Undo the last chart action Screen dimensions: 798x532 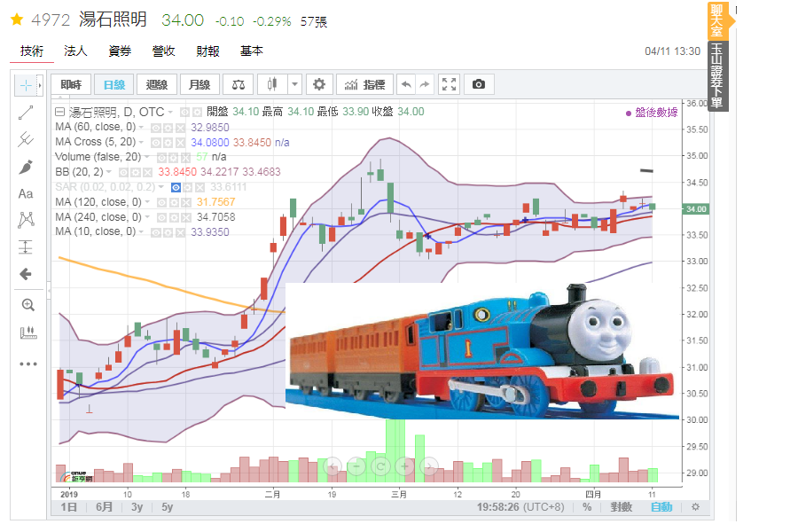point(405,84)
